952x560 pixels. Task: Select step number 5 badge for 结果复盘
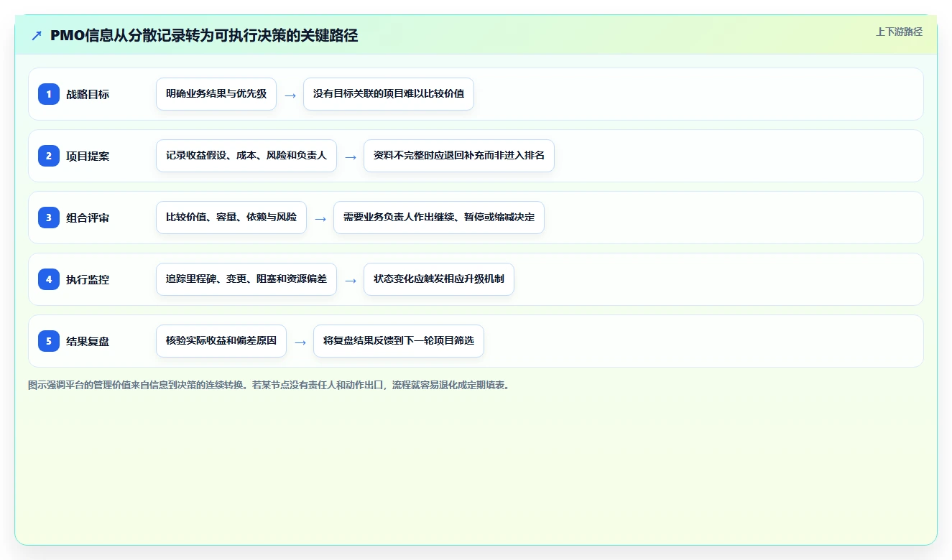point(49,341)
